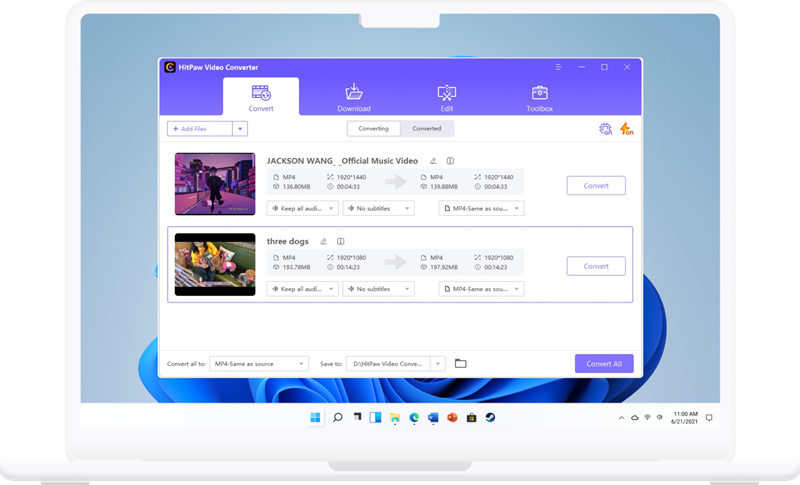
Task: Open the output folder icon next to Save to
Action: click(461, 363)
